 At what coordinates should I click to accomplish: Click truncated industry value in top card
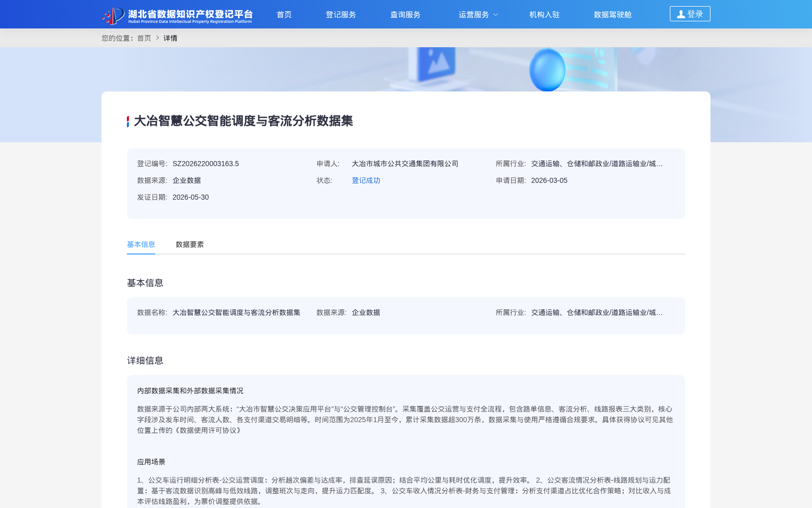(x=597, y=164)
